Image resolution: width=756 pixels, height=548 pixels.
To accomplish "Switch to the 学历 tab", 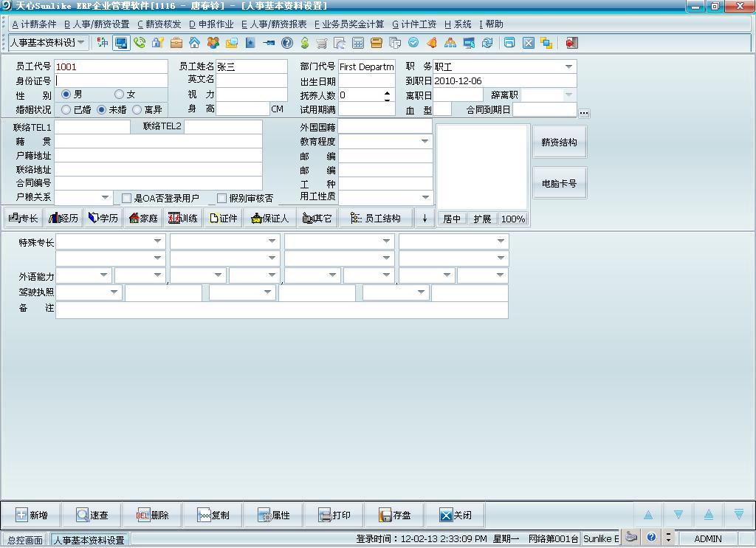I will click(x=103, y=218).
